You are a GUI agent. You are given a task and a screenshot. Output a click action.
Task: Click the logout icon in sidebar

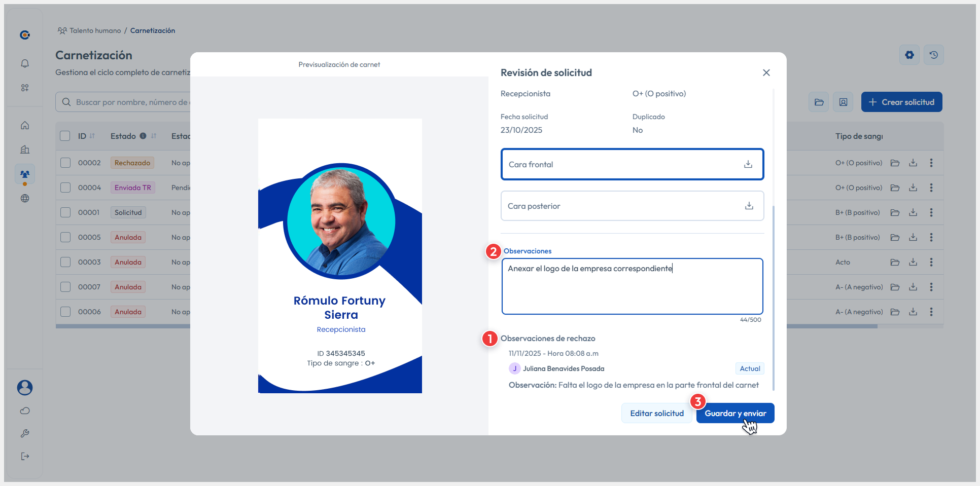[25, 456]
